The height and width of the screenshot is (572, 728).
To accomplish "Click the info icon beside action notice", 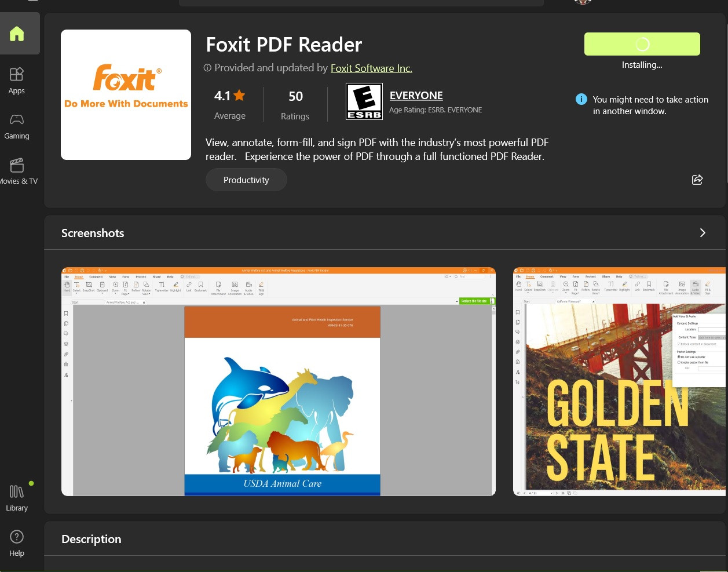I will (581, 99).
